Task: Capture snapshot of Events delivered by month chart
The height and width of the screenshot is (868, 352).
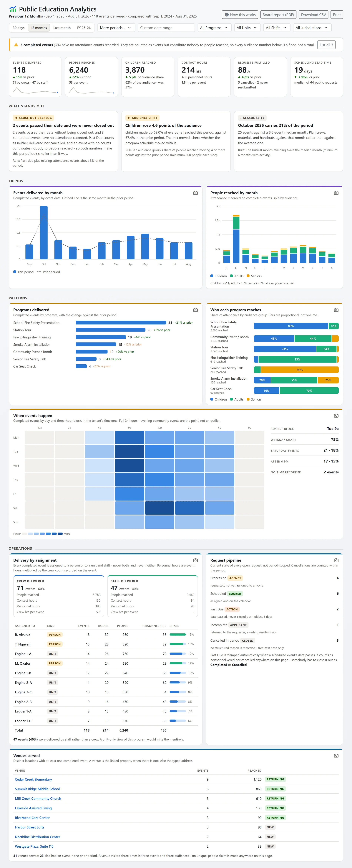Action: click(195, 193)
